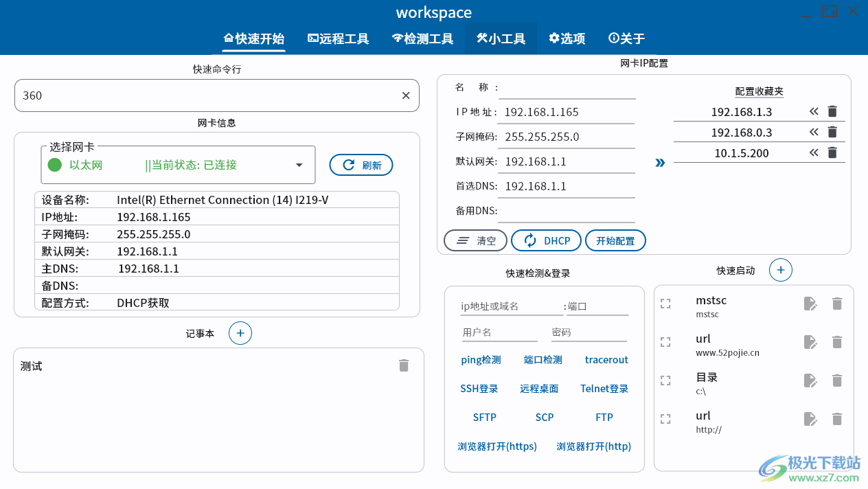Screen dimensions: 868x489
Task: Add a new quick launch item
Action: click(x=781, y=270)
